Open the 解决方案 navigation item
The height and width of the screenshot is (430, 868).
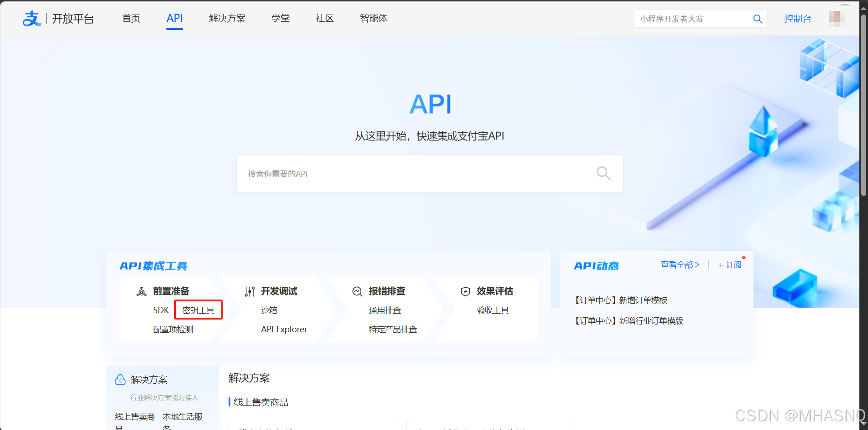click(x=227, y=18)
